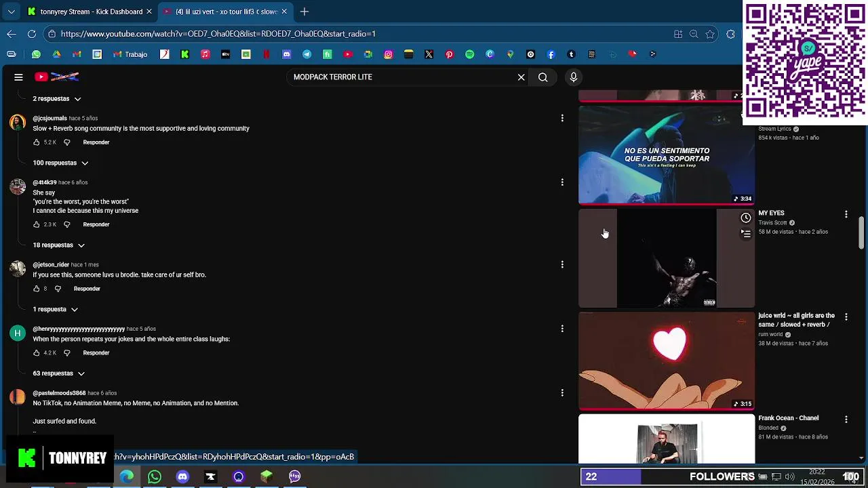Dislike the @henryyy class laughs comment

(x=66, y=353)
